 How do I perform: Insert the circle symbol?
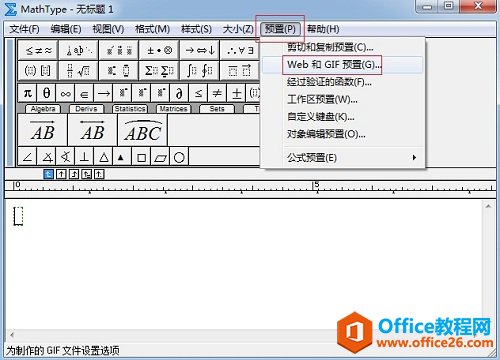[x=179, y=157]
